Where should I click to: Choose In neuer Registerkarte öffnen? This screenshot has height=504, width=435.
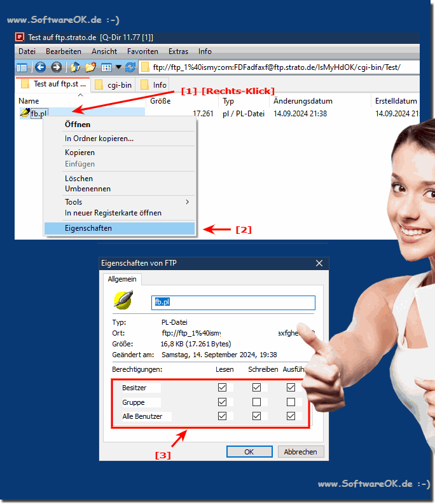pyautogui.click(x=120, y=213)
